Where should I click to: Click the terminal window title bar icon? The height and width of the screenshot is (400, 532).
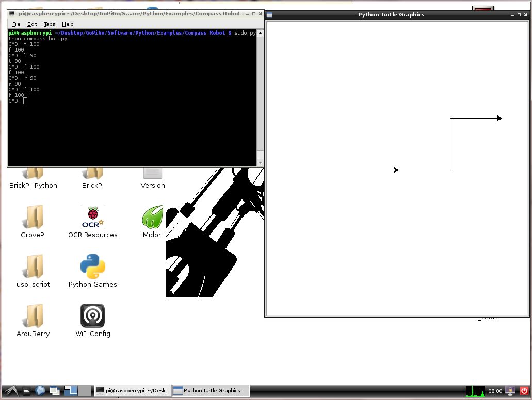tap(12, 14)
